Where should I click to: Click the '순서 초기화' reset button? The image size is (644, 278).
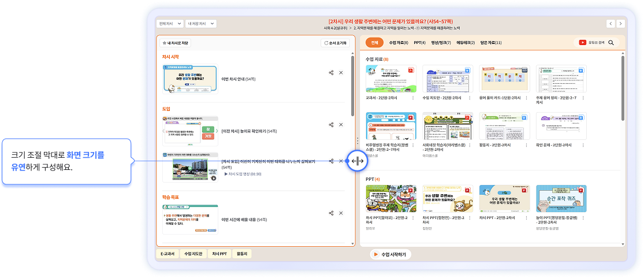(336, 43)
